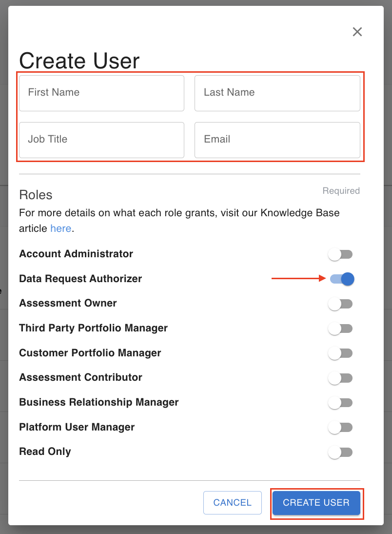This screenshot has width=392, height=534.
Task: Close the Create User dialog
Action: click(x=357, y=32)
